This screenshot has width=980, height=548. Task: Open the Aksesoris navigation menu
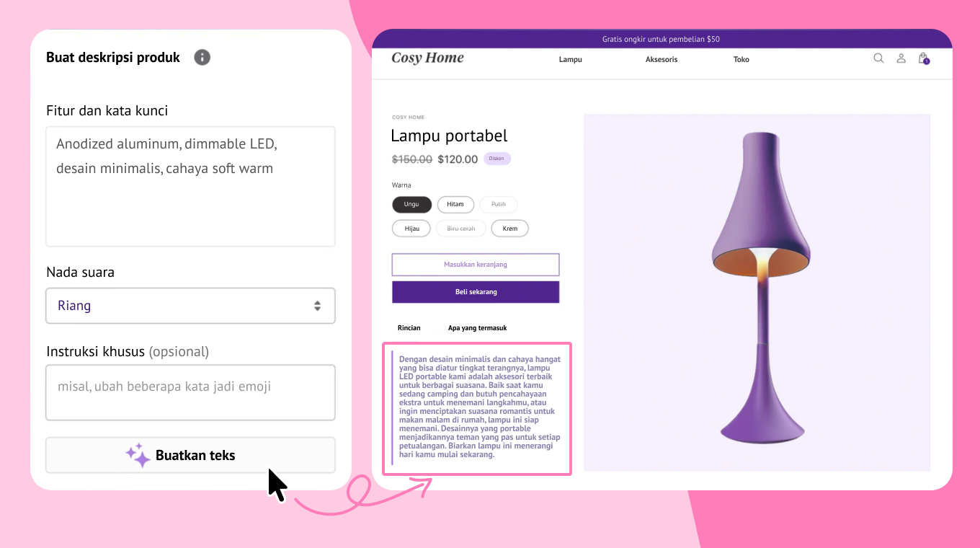coord(661,59)
